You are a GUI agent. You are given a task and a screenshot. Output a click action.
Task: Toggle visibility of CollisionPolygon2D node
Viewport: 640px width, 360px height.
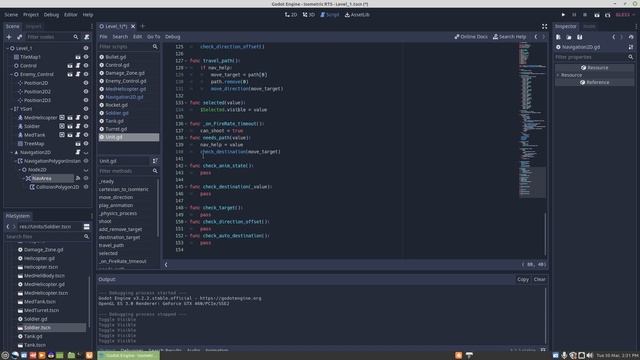[86, 187]
